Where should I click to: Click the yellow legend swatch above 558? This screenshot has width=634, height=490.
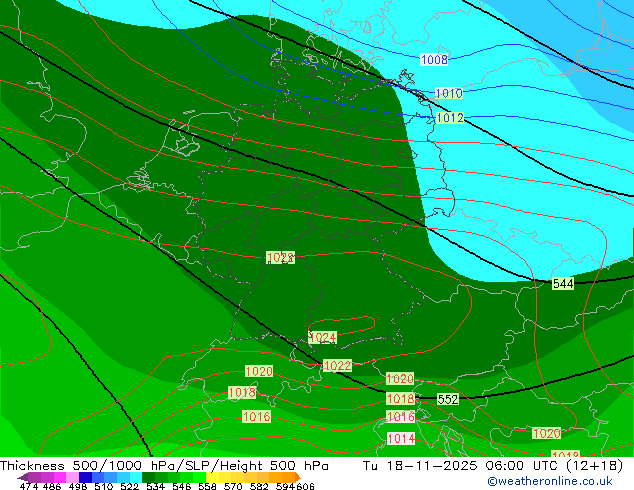click(212, 477)
